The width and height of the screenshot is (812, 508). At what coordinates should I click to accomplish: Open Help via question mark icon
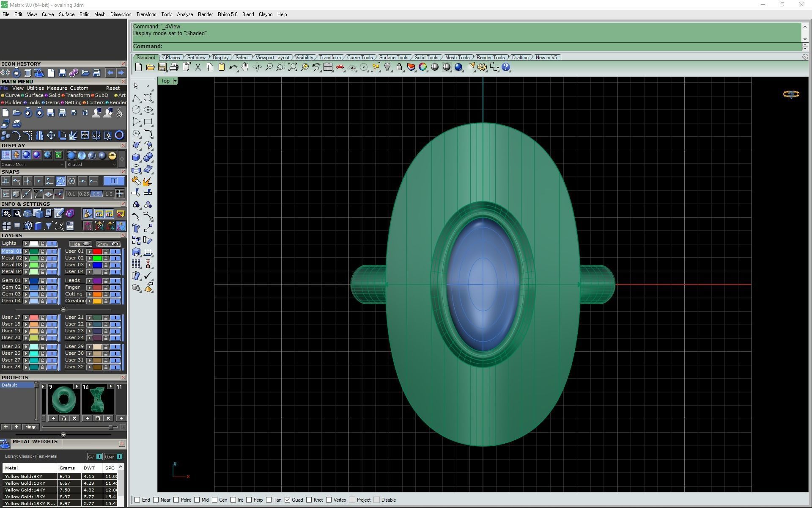click(x=506, y=67)
